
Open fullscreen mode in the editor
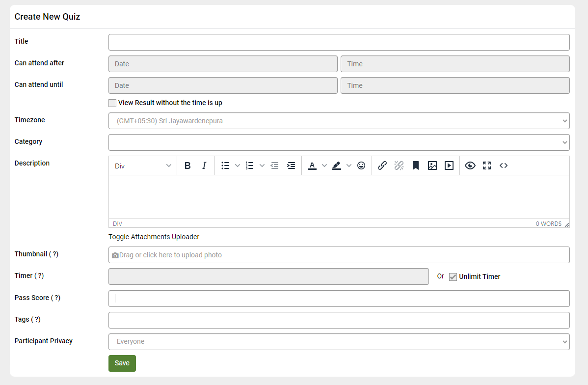tap(487, 166)
